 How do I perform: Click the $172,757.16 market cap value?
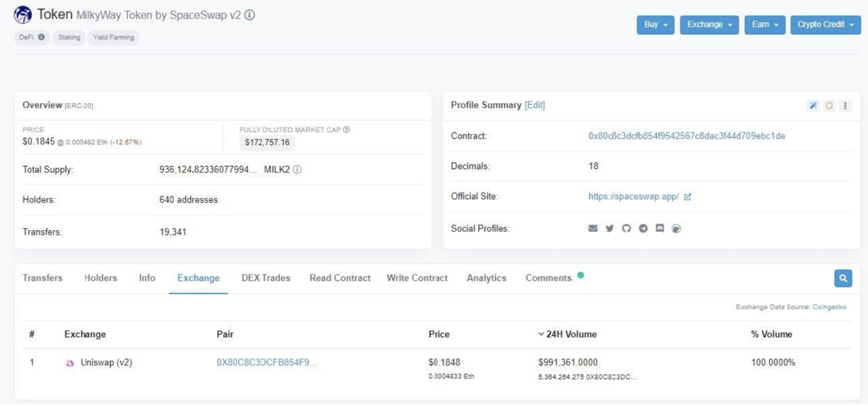coord(267,143)
